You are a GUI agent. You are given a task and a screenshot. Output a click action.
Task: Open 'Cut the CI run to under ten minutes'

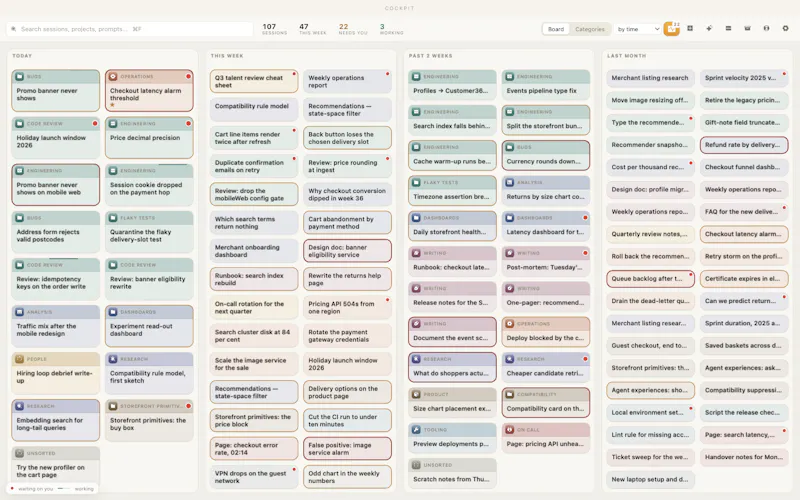[347, 420]
